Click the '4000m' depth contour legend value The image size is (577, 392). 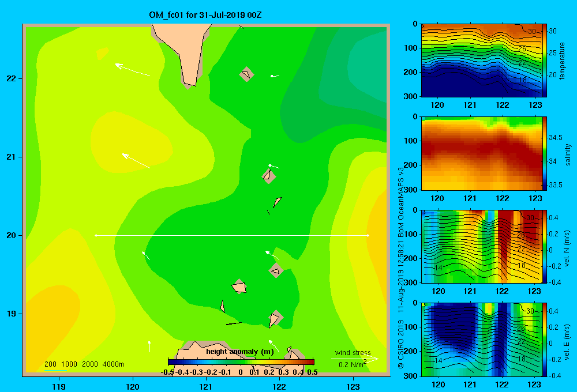[113, 364]
